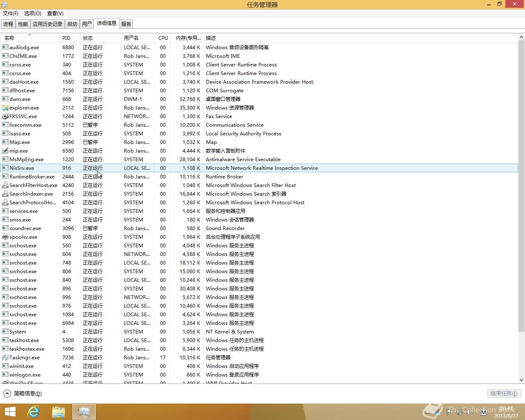Open File Explorer from the taskbar

click(x=59, y=412)
